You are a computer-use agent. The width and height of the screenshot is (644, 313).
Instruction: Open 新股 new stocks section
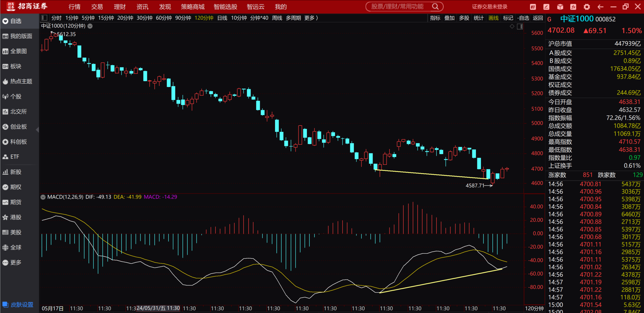click(19, 172)
